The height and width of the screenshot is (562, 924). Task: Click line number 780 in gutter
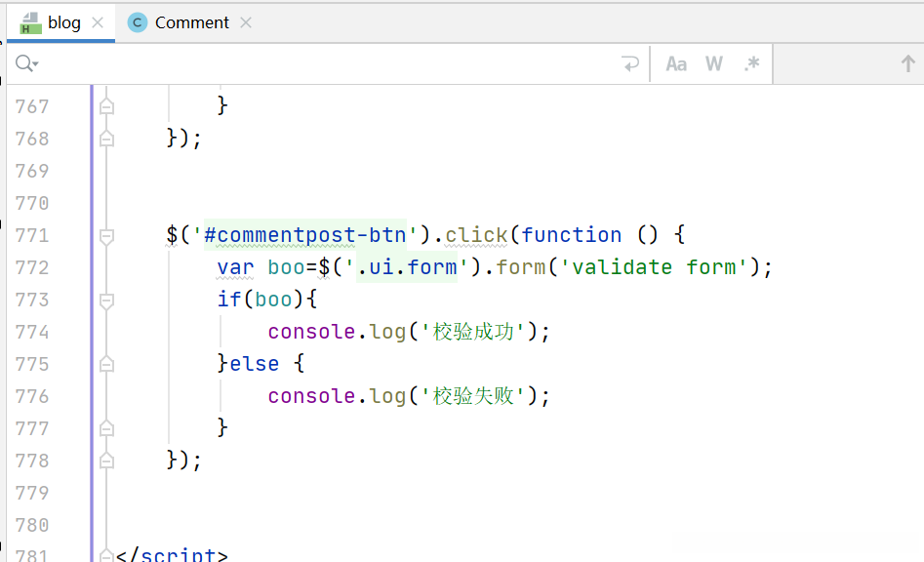point(32,526)
